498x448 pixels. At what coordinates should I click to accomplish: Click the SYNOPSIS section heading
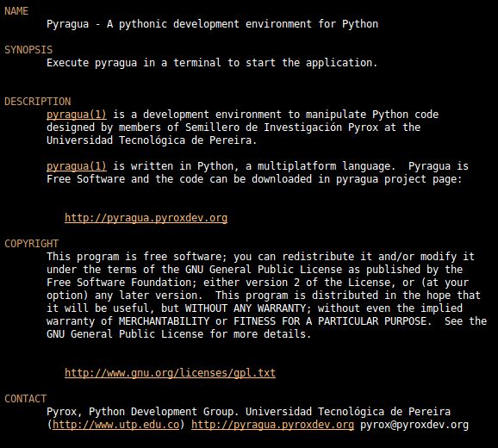click(28, 50)
